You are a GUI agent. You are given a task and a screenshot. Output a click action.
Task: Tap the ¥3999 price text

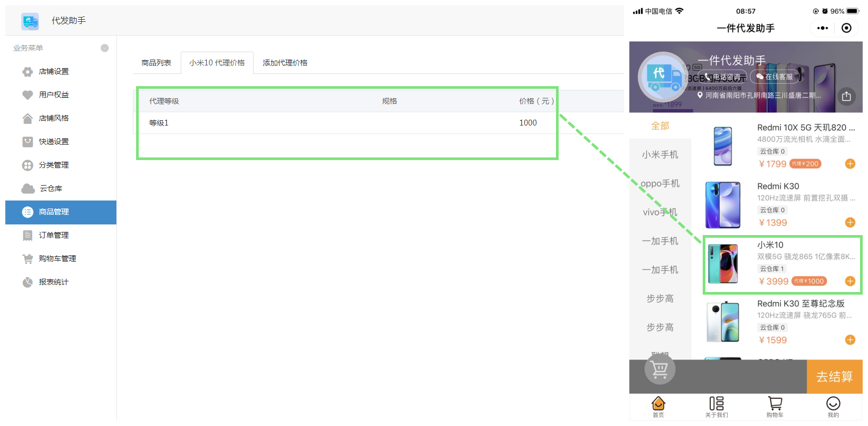tap(773, 281)
